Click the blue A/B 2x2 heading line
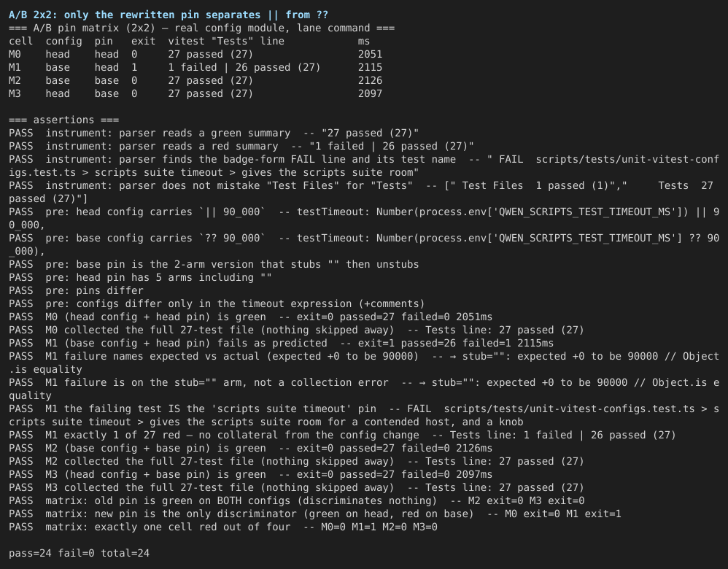This screenshot has height=569, width=728. click(x=168, y=15)
